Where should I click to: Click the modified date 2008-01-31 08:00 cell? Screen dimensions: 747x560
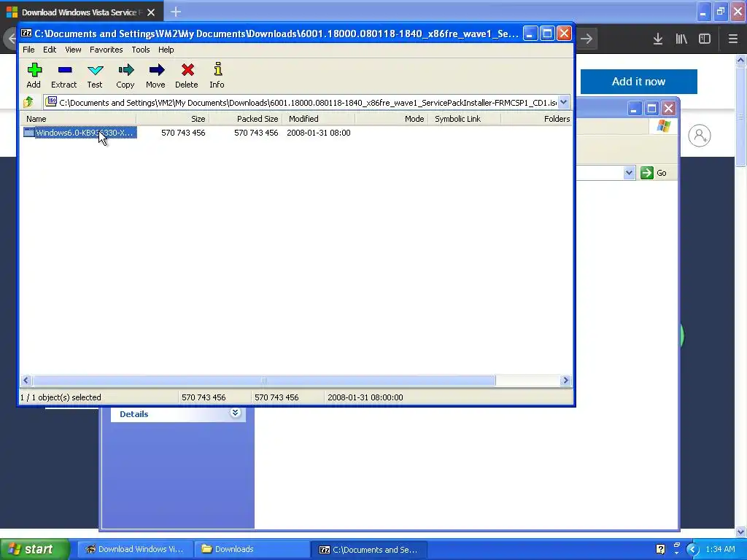(319, 133)
